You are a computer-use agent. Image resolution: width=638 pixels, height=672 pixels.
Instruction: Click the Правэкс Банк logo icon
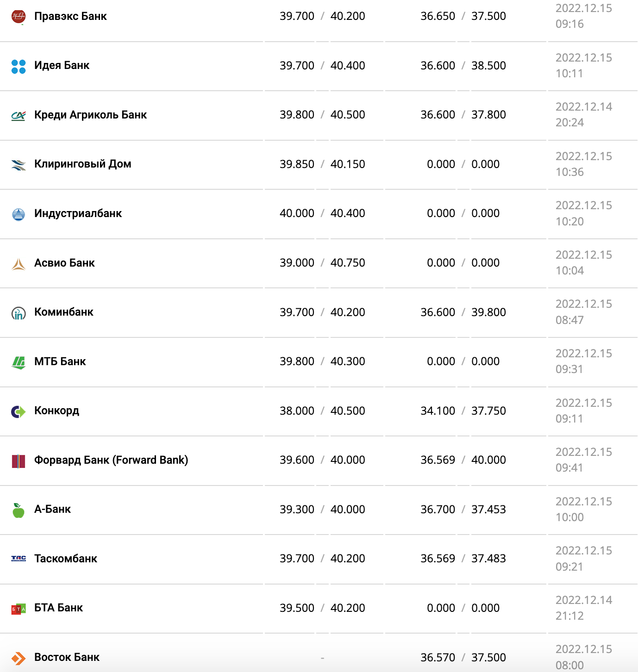click(19, 17)
